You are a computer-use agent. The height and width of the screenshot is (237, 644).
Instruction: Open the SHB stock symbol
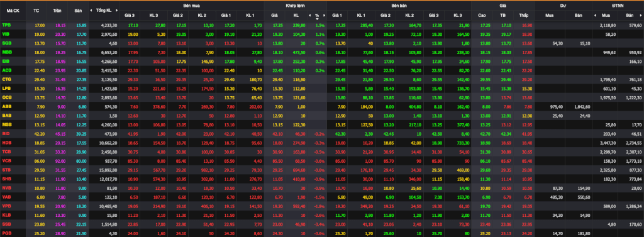click(6, 179)
